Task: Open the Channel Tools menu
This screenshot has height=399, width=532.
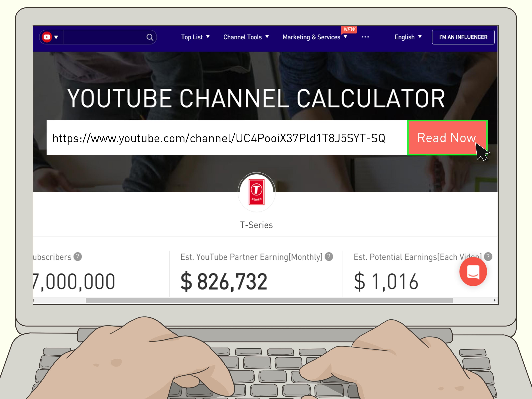Action: click(246, 37)
